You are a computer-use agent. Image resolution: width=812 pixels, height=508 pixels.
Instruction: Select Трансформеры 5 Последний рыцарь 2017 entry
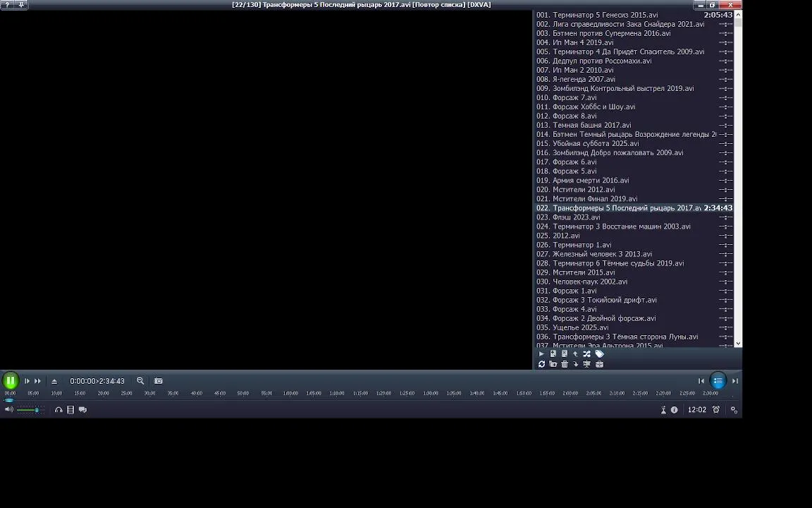pos(634,208)
